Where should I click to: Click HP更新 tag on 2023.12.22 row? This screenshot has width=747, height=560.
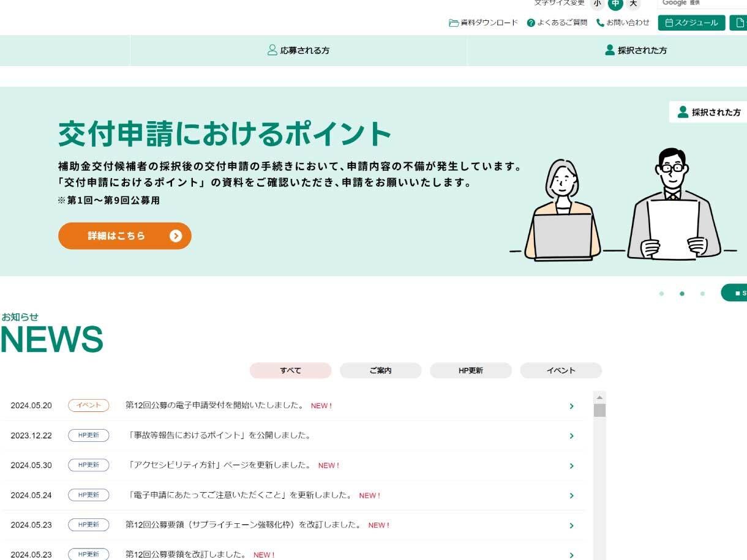tap(88, 435)
